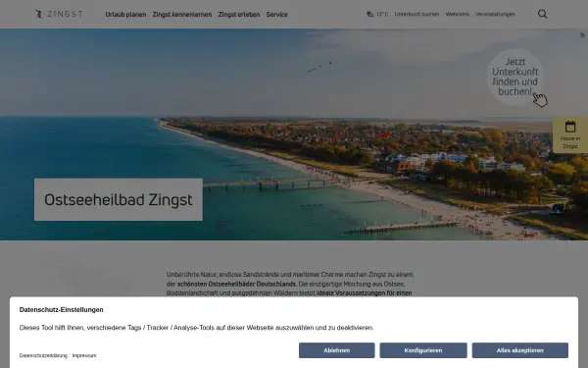Open the Datenschutzerklärung link
The height and width of the screenshot is (368, 588).
(x=43, y=355)
